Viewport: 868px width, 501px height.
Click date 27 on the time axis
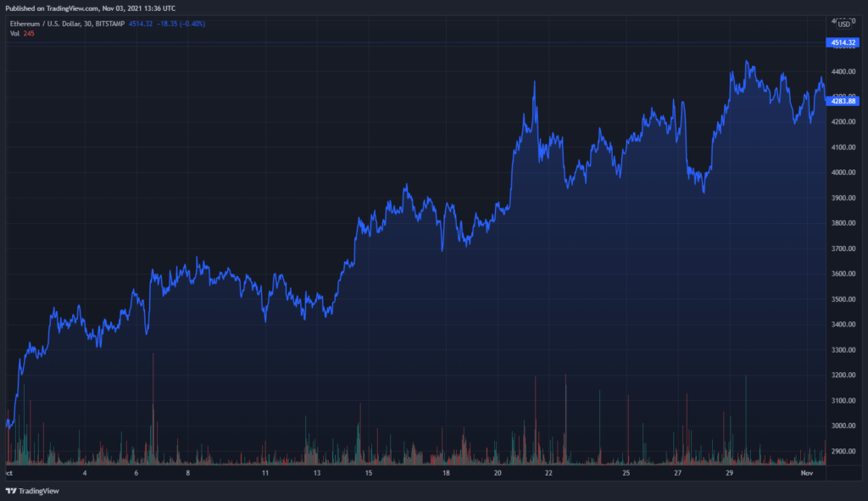[677, 473]
